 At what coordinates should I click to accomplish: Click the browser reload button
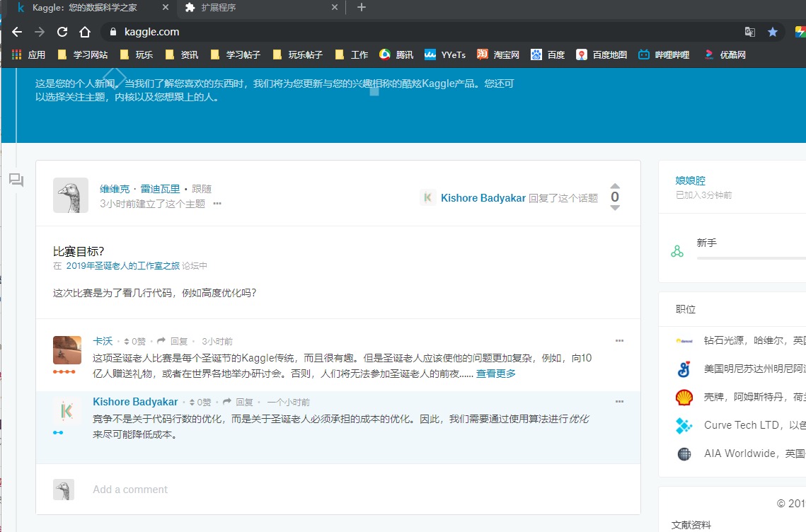pyautogui.click(x=62, y=32)
